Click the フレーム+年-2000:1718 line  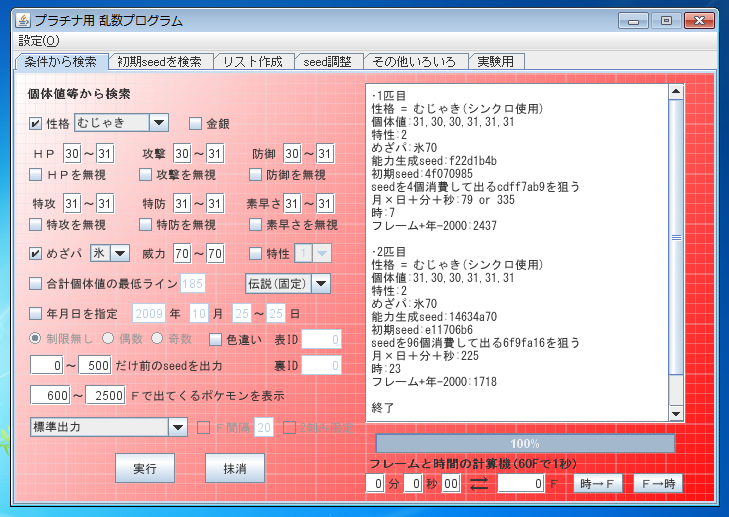coord(434,382)
